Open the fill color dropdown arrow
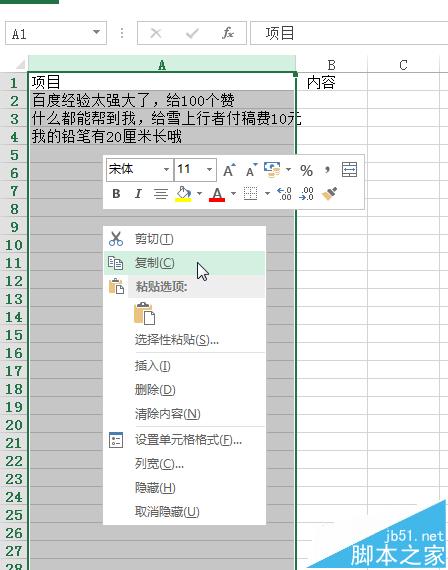Viewport: 448px width, 570px height. pyautogui.click(x=200, y=193)
